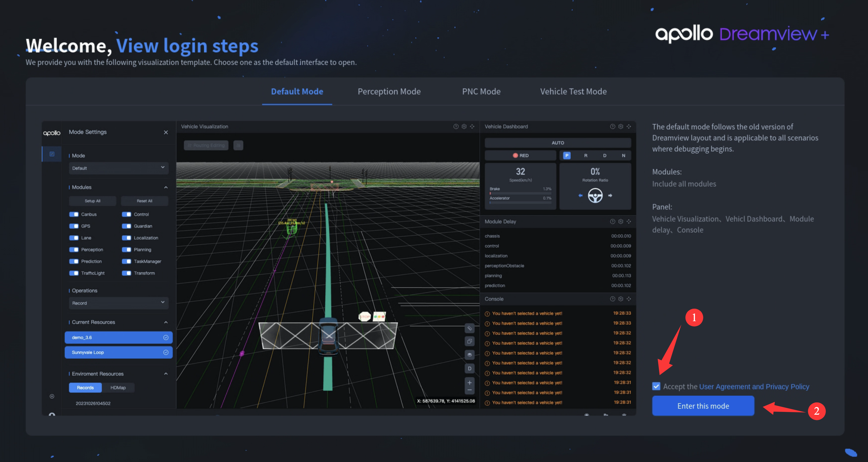Image resolution: width=868 pixels, height=462 pixels.
Task: Zoom in with the plus icon
Action: [x=469, y=382]
